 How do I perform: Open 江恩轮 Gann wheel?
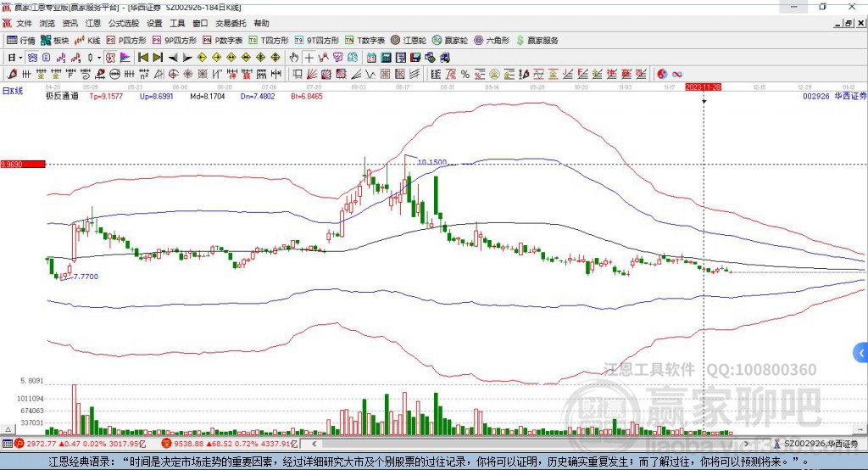tap(409, 41)
